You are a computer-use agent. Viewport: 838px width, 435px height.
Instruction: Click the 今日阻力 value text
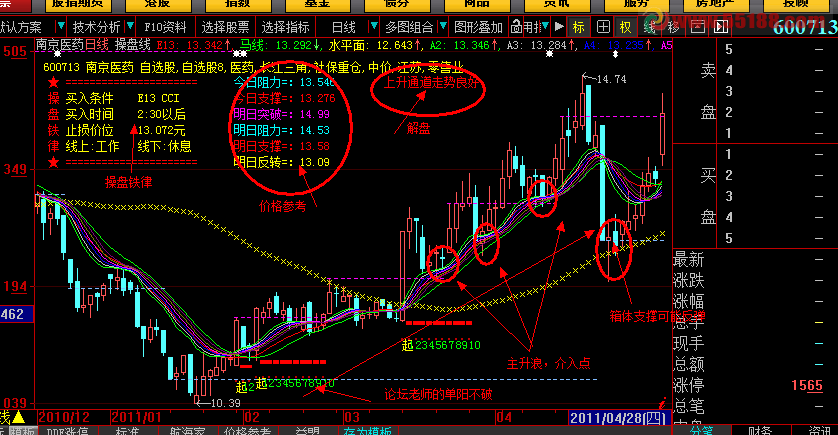point(285,82)
